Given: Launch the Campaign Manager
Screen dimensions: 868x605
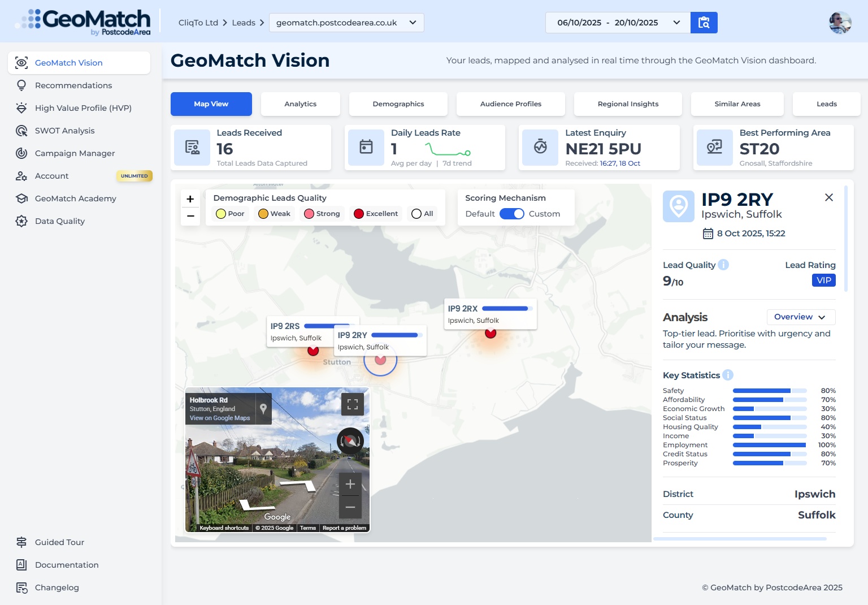Looking at the screenshot, I should (21, 153).
